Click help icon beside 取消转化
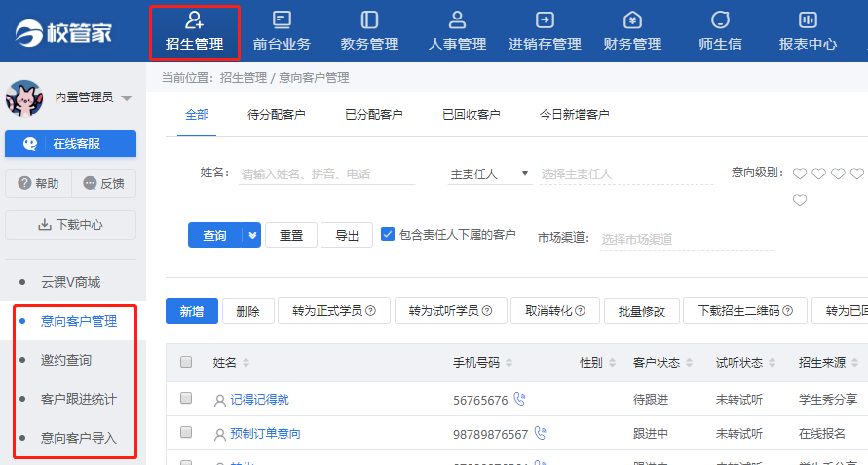 pos(581,311)
